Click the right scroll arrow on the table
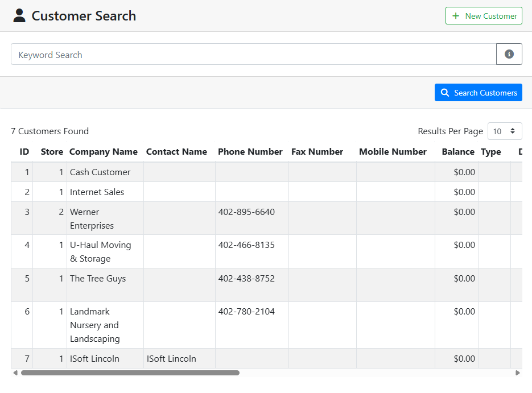532x393 pixels. 517,373
